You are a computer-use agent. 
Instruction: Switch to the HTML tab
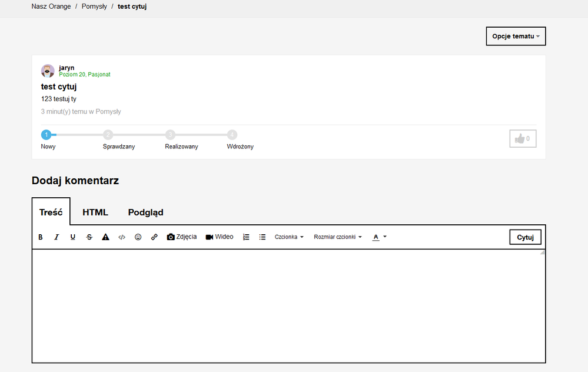[x=95, y=212]
